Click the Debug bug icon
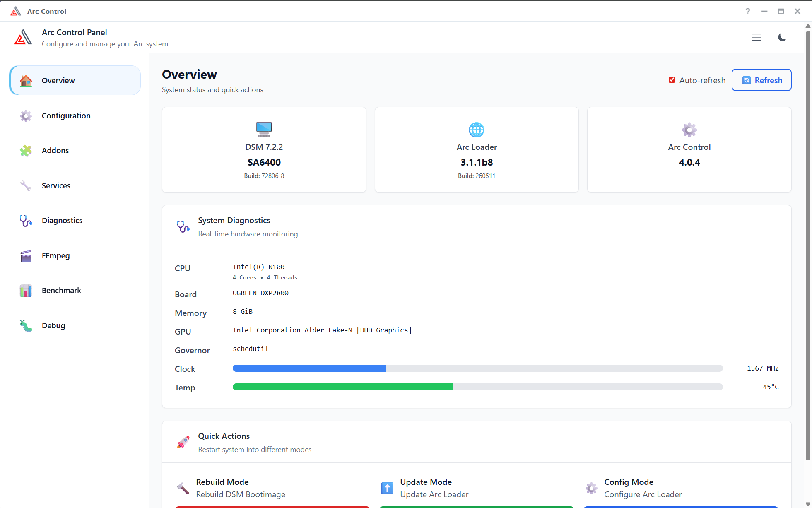This screenshot has width=812, height=508. [26, 326]
